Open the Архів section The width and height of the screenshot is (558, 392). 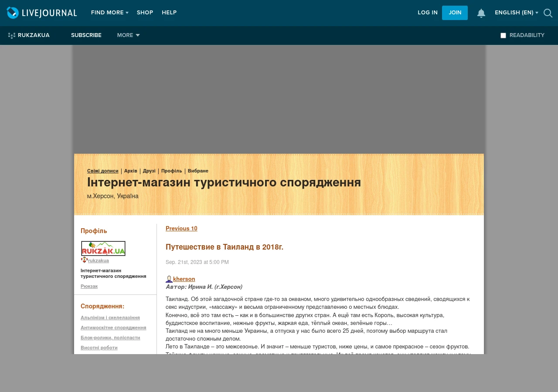pos(131,171)
